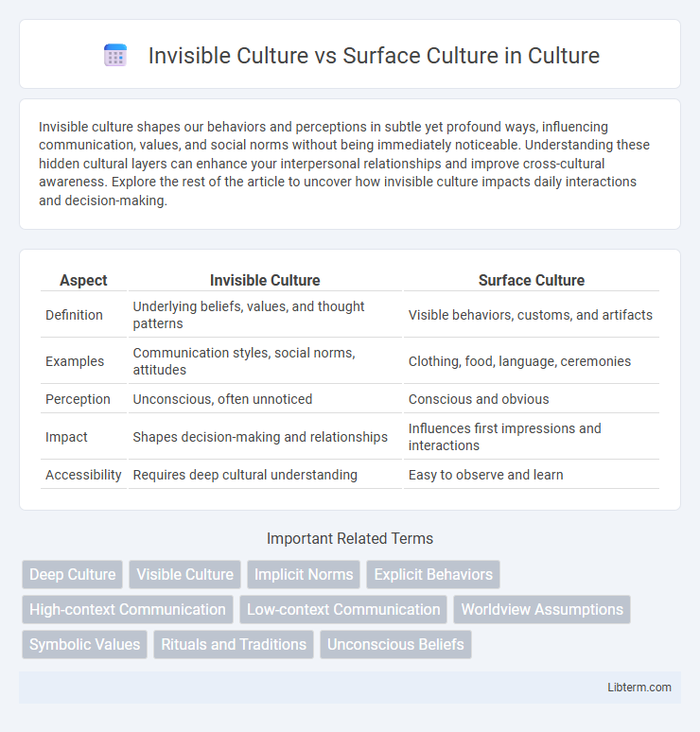The image size is (700, 732).
Task: Click 'Visible behaviors, customs, and artifacts' cell
Action: tap(532, 315)
